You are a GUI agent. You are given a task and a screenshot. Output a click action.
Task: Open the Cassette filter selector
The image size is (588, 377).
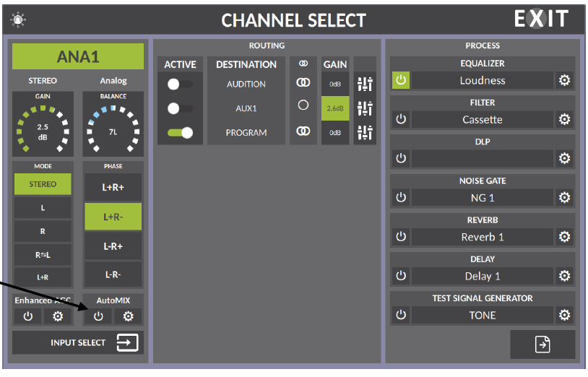pos(482,120)
